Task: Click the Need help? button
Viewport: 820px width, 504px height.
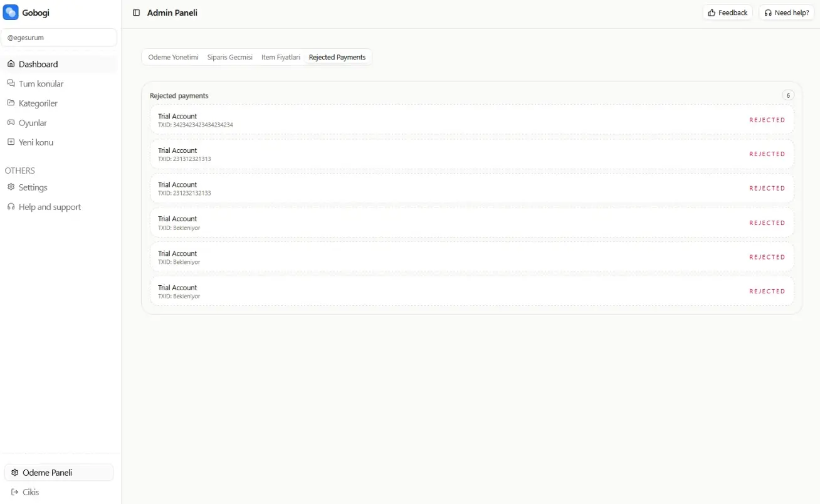Action: (x=787, y=13)
